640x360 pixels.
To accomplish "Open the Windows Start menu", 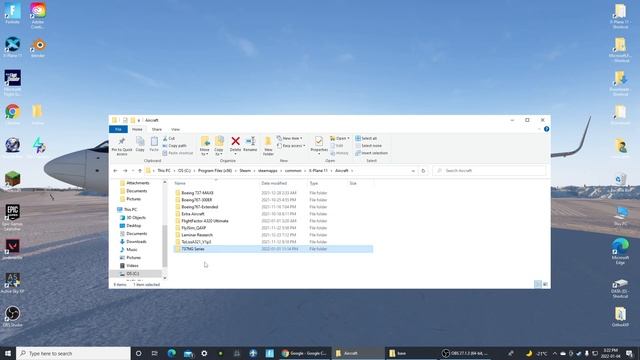I will pos(8,353).
